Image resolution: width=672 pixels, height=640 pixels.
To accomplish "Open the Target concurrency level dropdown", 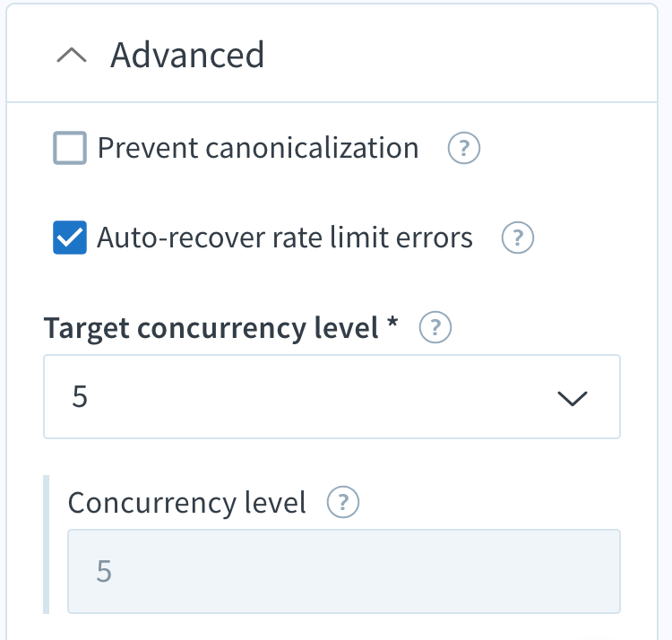I will (x=332, y=396).
